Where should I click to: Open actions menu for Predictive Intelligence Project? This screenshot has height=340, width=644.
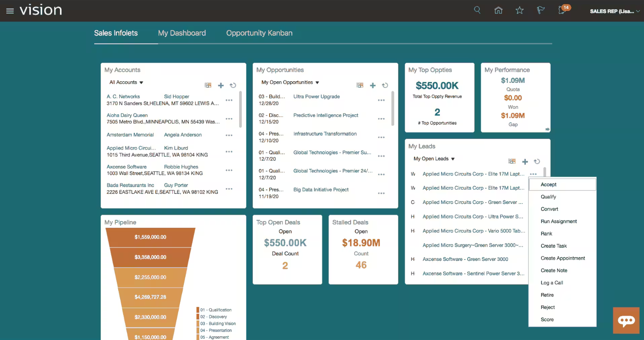click(381, 119)
